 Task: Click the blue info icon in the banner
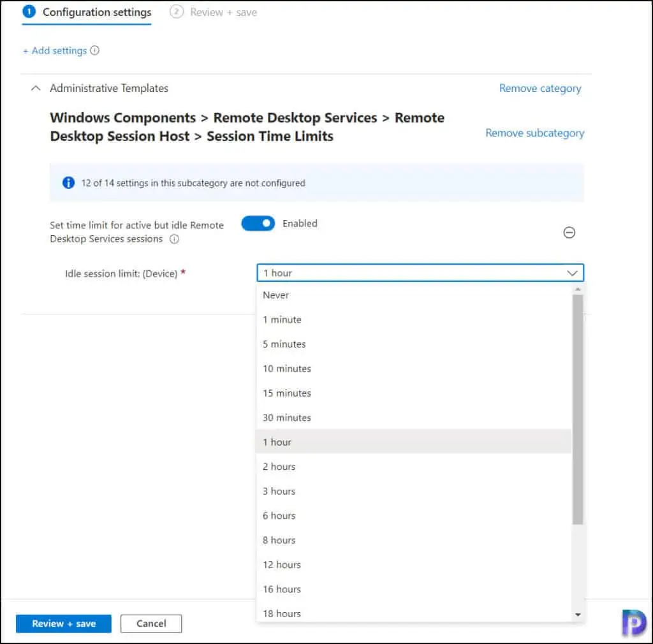pyautogui.click(x=68, y=183)
